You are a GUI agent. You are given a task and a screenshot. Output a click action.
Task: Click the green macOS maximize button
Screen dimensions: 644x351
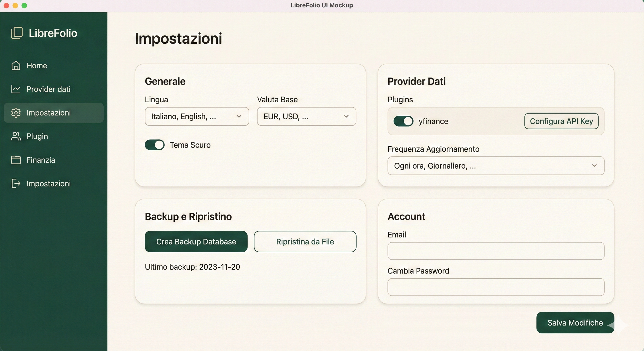tap(24, 5)
